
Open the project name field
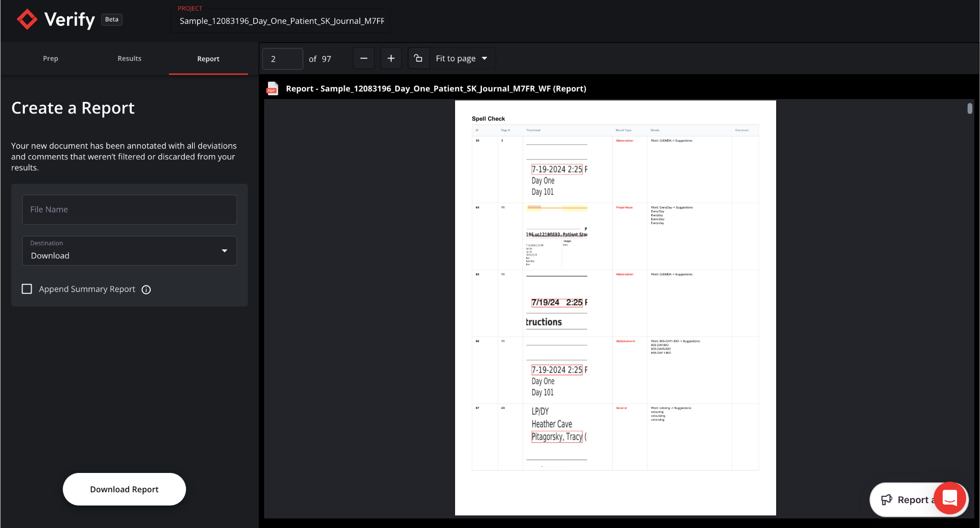[x=281, y=21]
